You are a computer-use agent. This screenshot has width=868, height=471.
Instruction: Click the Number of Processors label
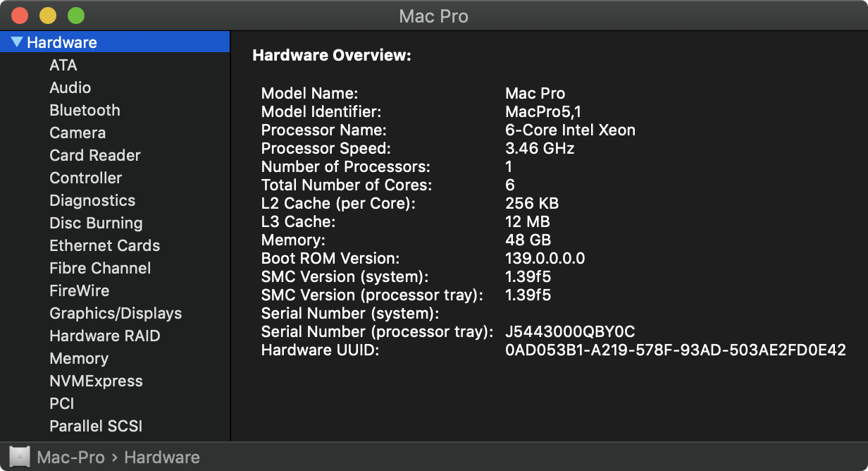coord(345,166)
